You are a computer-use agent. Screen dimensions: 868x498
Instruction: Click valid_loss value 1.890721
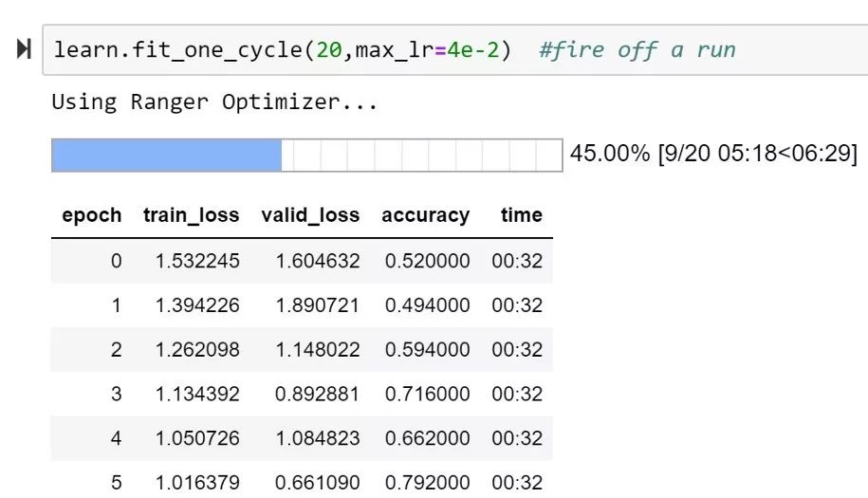[318, 305]
